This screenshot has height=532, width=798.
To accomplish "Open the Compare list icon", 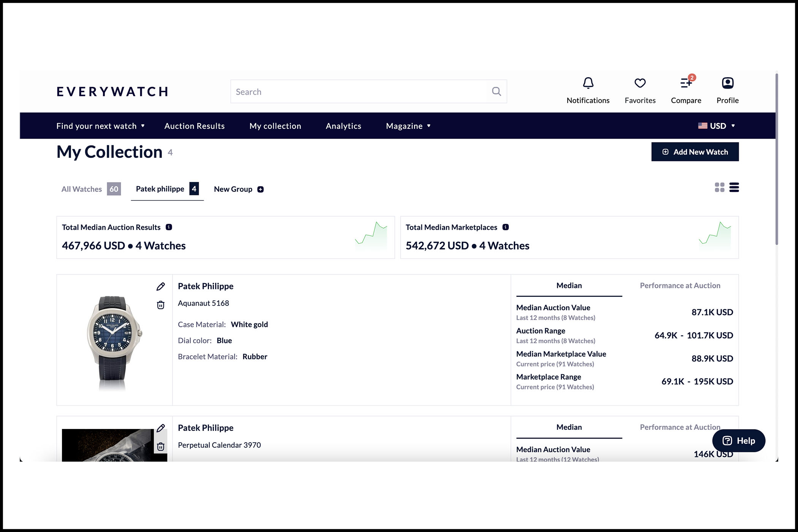I will [686, 83].
